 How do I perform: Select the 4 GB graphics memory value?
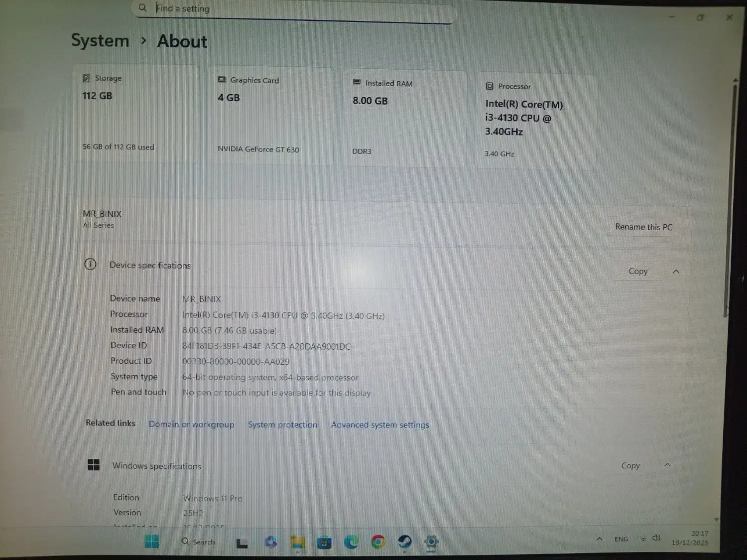point(229,98)
